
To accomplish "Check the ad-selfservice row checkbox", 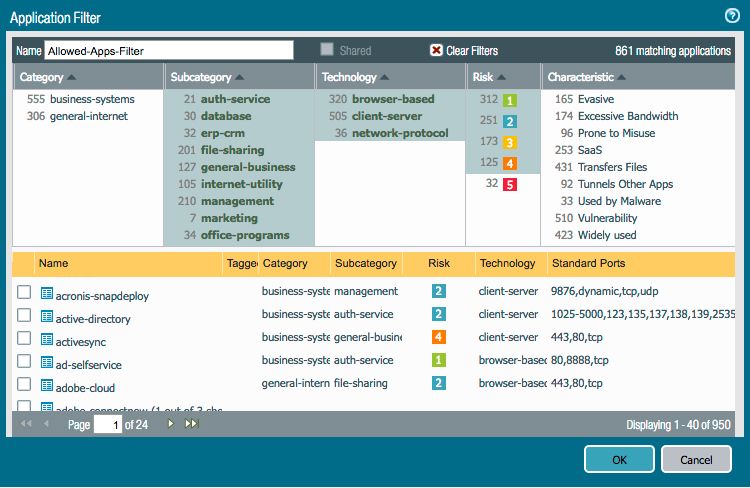I will coord(24,361).
